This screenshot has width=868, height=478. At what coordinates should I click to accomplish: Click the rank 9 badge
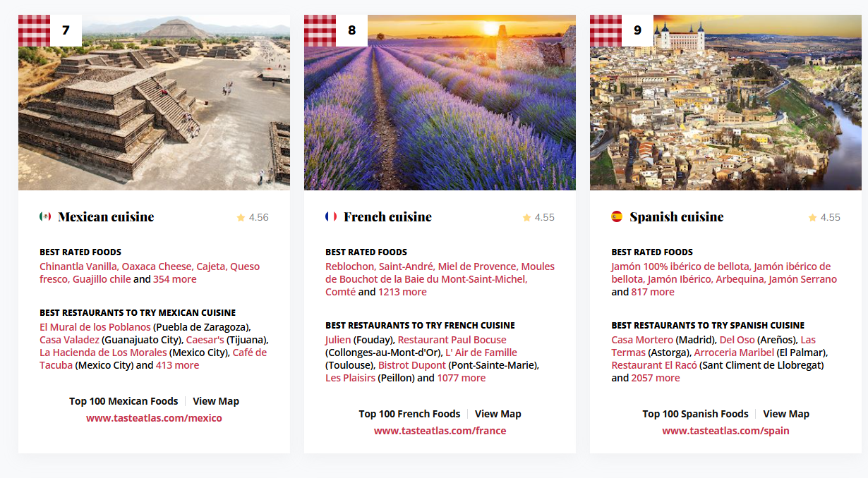click(x=637, y=30)
